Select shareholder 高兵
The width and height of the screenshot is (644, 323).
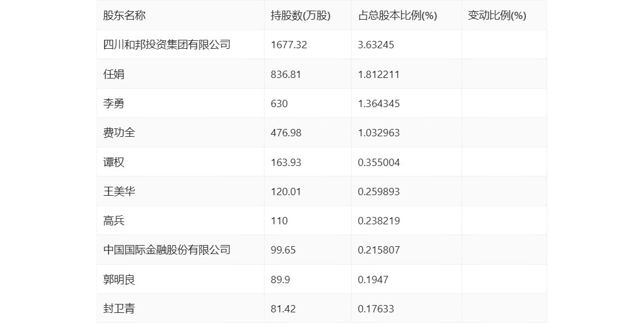coord(113,221)
